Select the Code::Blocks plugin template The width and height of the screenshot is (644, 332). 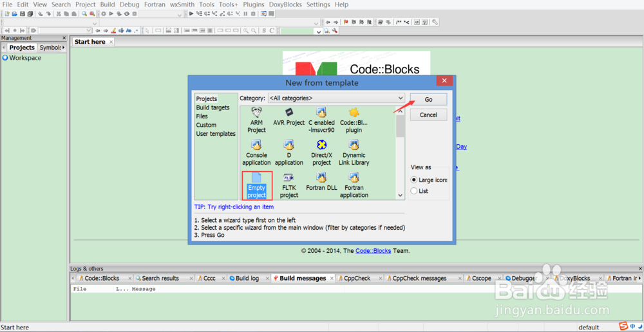tap(354, 121)
